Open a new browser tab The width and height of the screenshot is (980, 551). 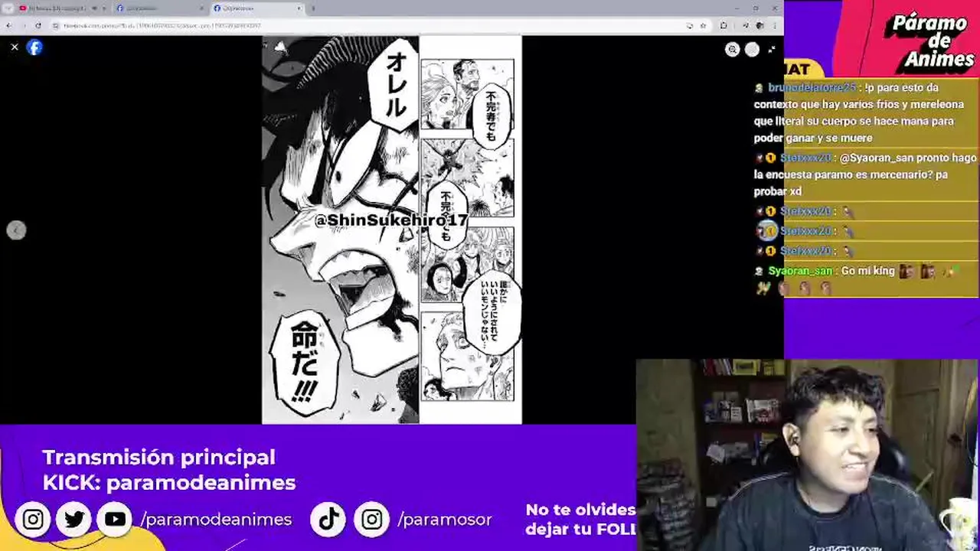(312, 8)
